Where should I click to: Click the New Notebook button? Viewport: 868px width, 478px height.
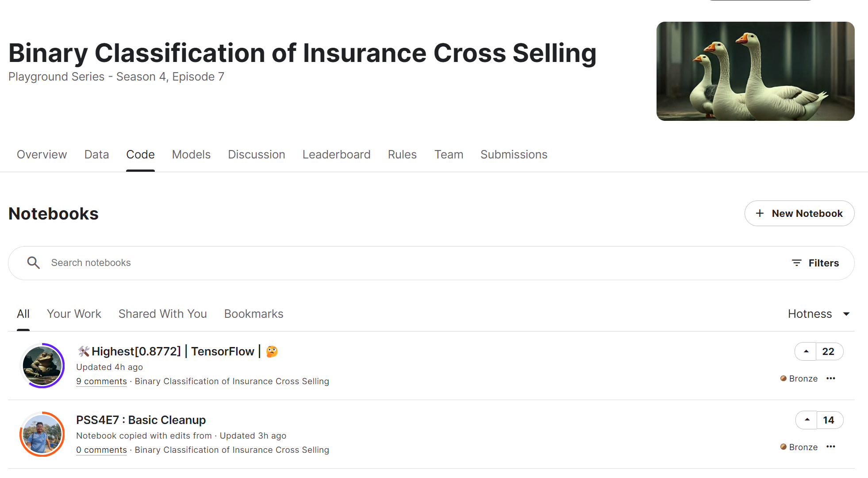(799, 213)
